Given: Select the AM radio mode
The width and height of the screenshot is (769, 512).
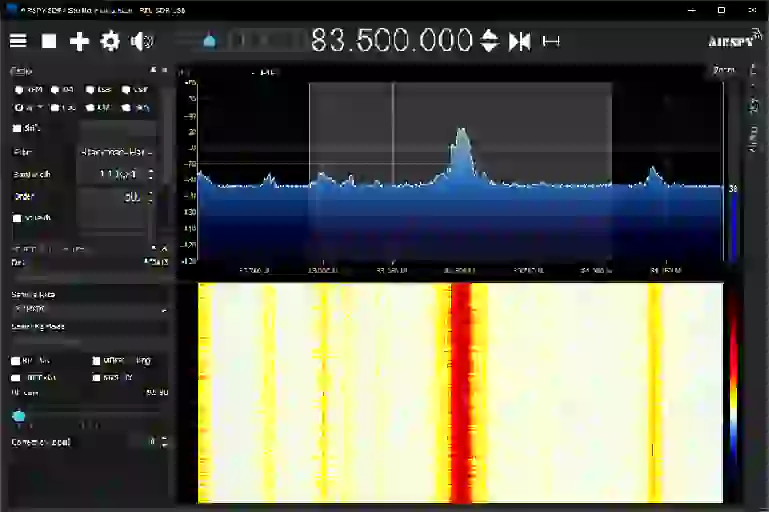Looking at the screenshot, I should tap(63, 90).
